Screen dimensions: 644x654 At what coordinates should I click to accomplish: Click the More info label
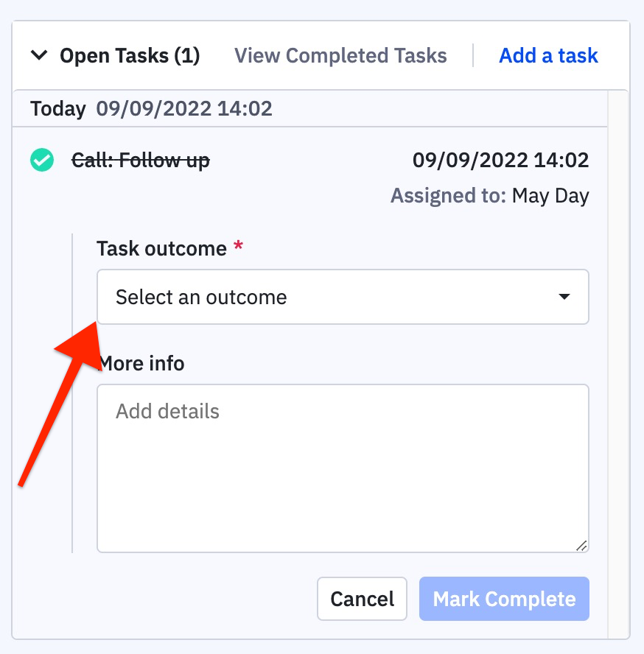141,363
